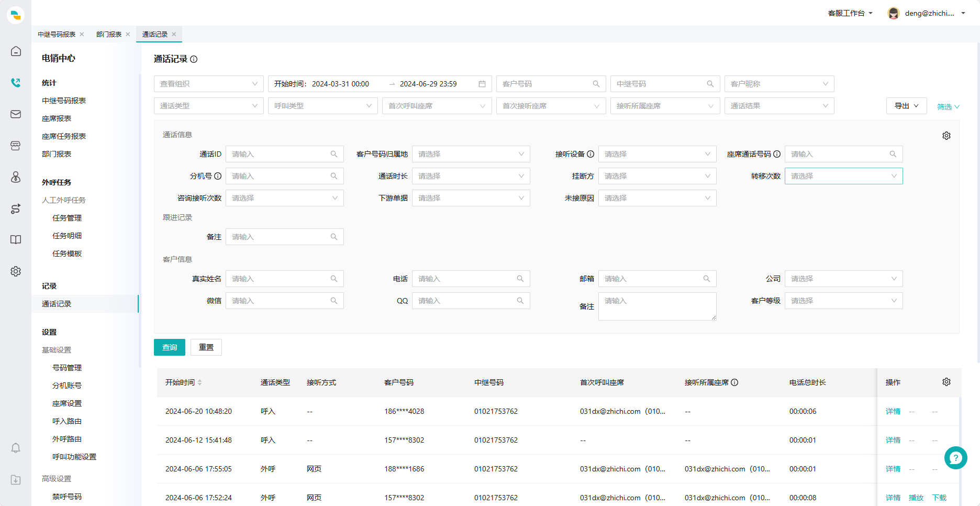
Task: Click into the 真实姓名 input field
Action: point(285,279)
